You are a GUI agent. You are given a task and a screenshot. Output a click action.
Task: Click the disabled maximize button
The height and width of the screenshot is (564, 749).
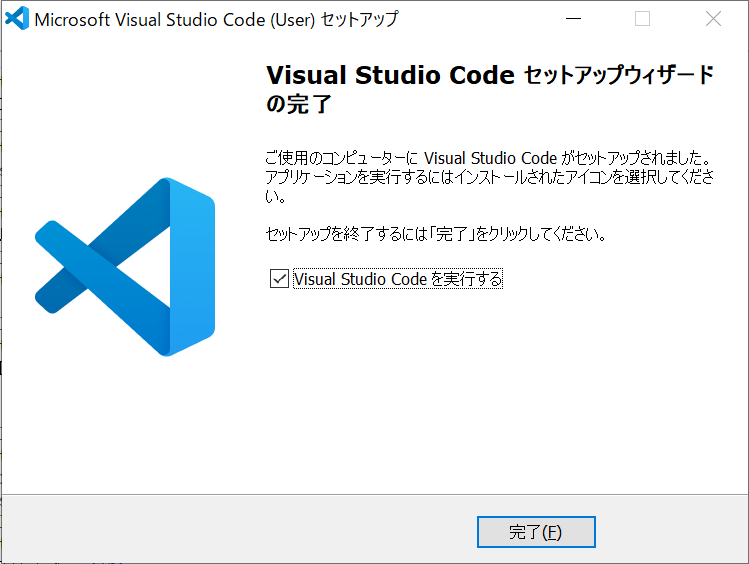(x=642, y=19)
